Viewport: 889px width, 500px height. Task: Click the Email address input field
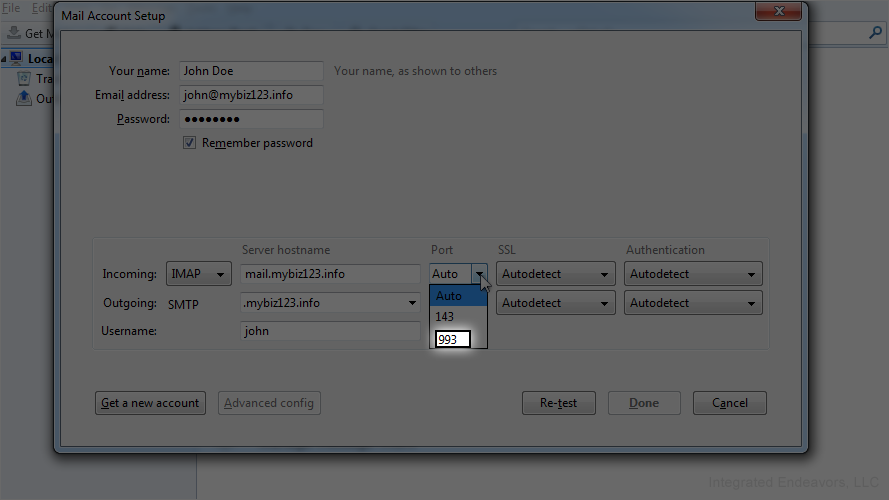(251, 95)
